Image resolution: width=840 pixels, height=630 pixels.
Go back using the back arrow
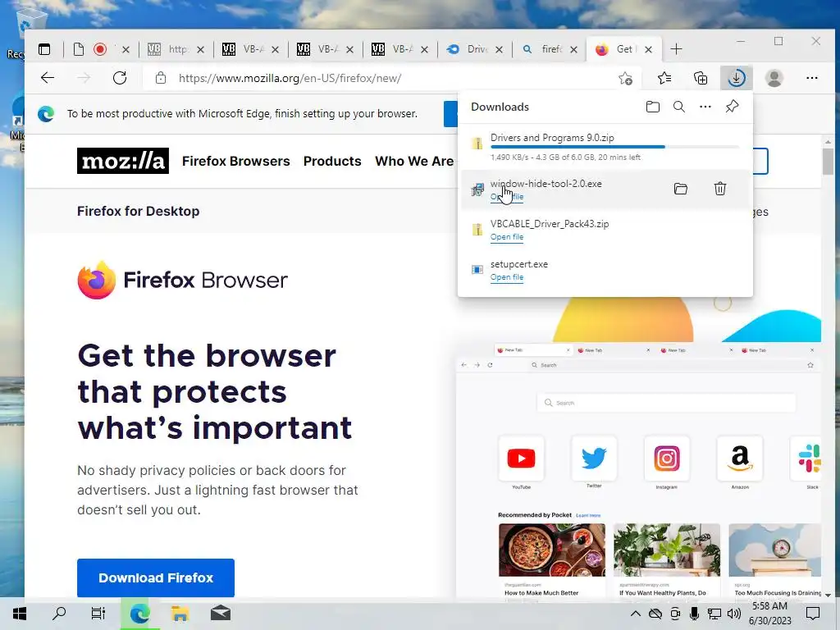tap(48, 78)
